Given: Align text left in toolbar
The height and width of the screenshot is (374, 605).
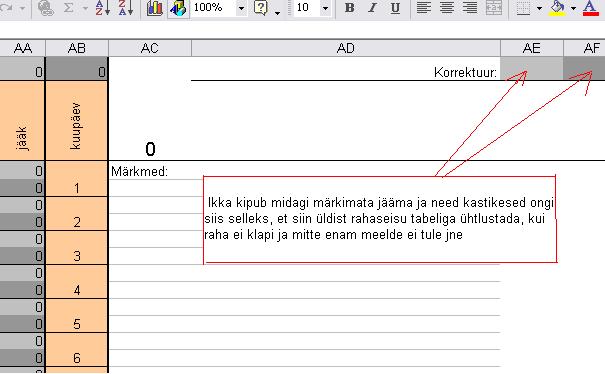Looking at the screenshot, I should 424,7.
